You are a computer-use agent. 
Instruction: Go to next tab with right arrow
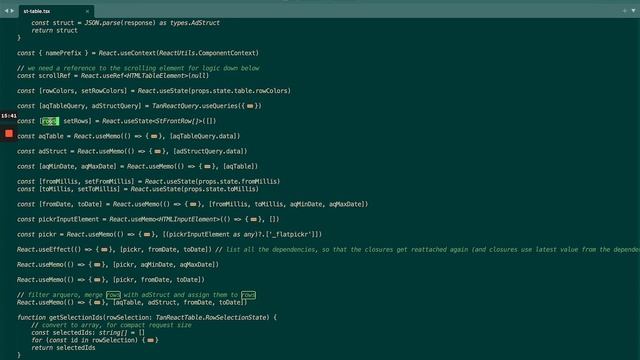(12, 11)
